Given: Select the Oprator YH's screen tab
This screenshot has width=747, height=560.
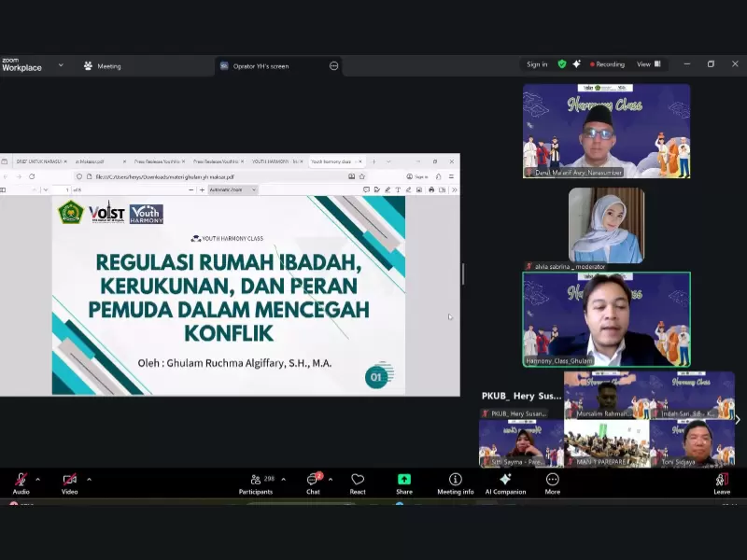Looking at the screenshot, I should pos(260,66).
